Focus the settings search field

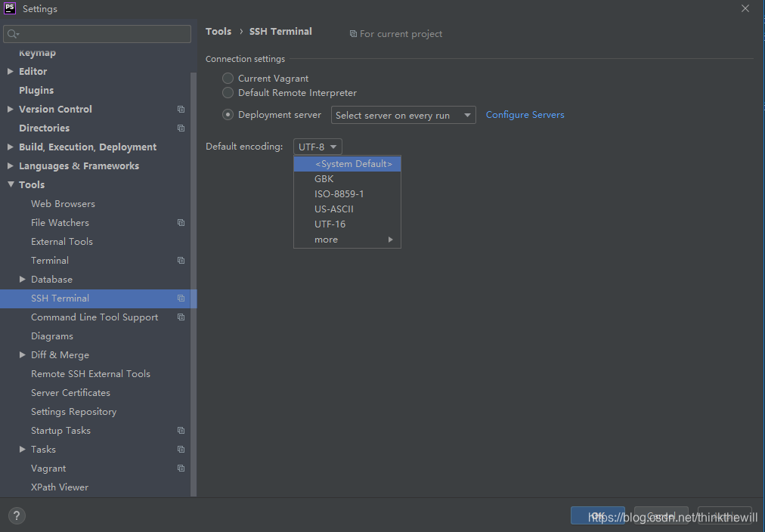[97, 34]
